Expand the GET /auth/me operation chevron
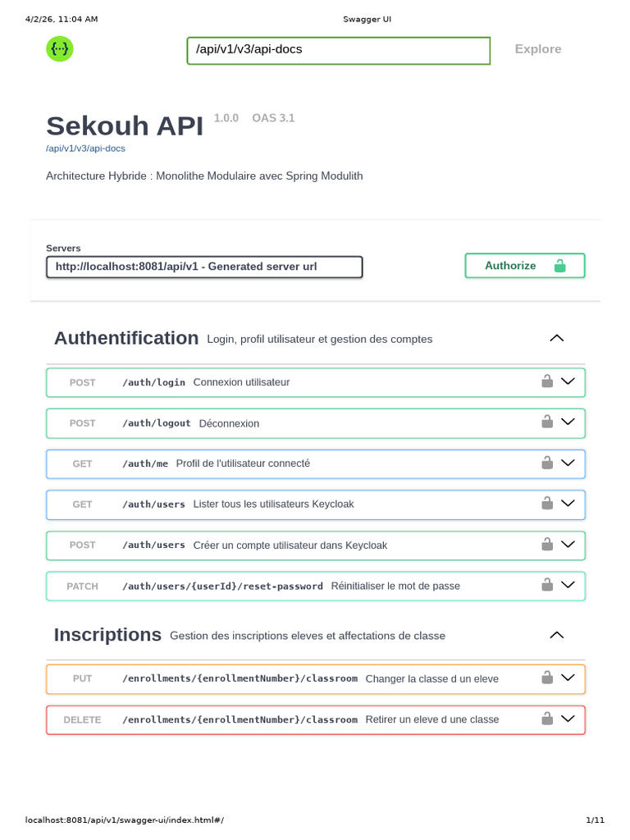 pos(568,463)
